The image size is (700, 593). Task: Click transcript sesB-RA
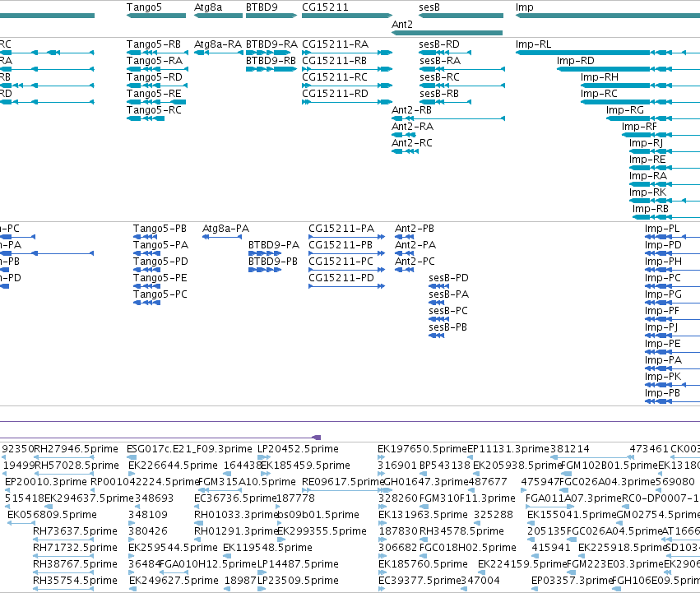click(x=462, y=69)
